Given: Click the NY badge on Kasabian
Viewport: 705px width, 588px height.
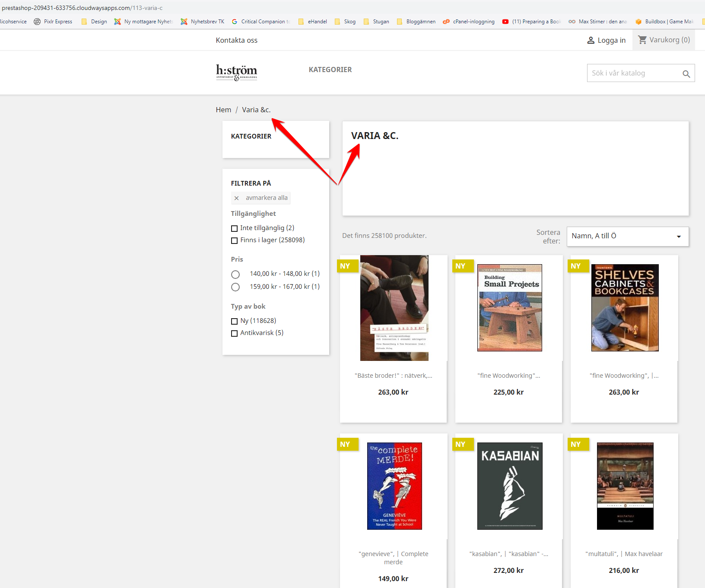Looking at the screenshot, I should [x=463, y=444].
